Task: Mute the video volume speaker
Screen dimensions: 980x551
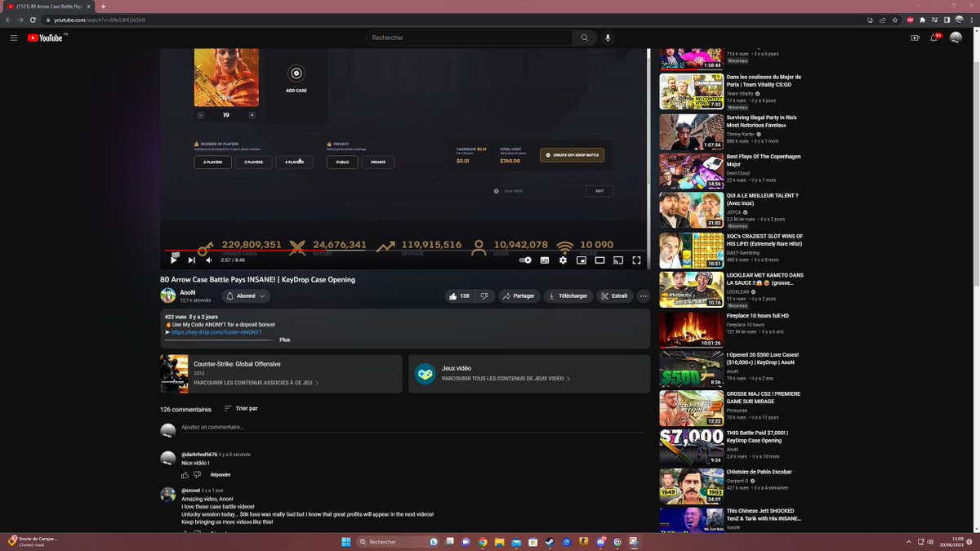Action: point(208,260)
